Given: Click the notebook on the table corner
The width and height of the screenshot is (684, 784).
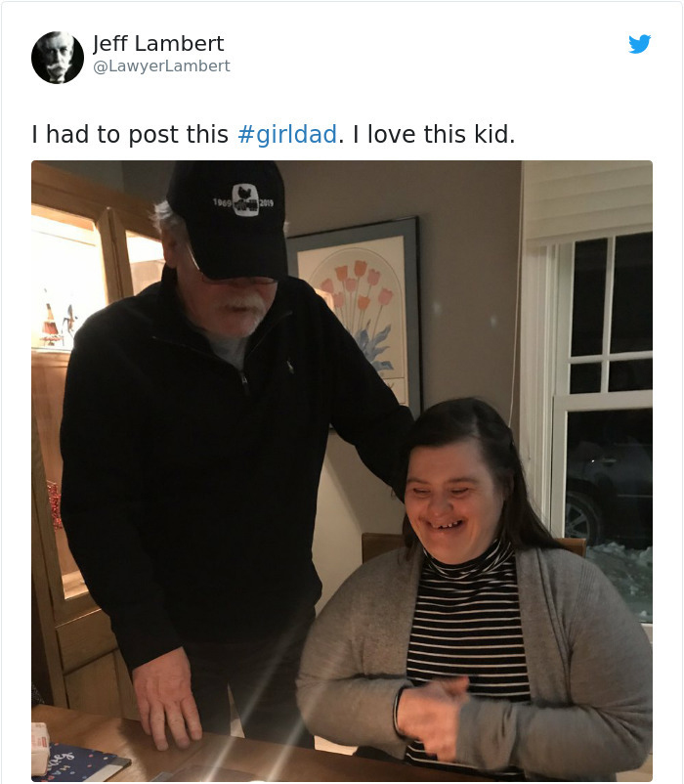Looking at the screenshot, I should [80, 762].
